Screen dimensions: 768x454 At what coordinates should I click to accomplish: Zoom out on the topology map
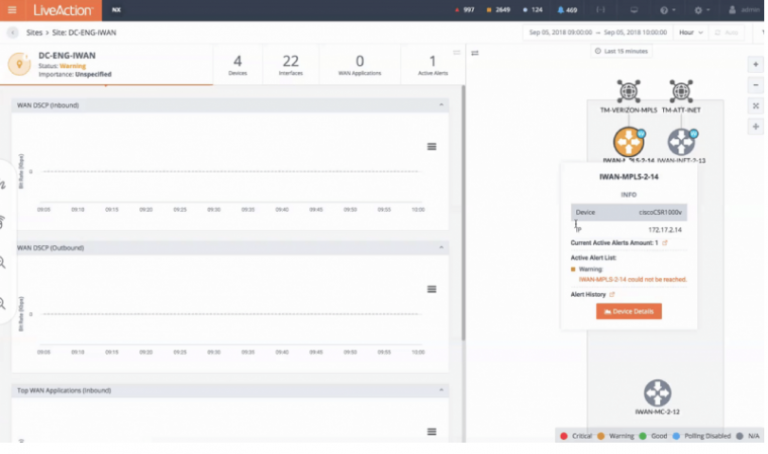pos(756,85)
